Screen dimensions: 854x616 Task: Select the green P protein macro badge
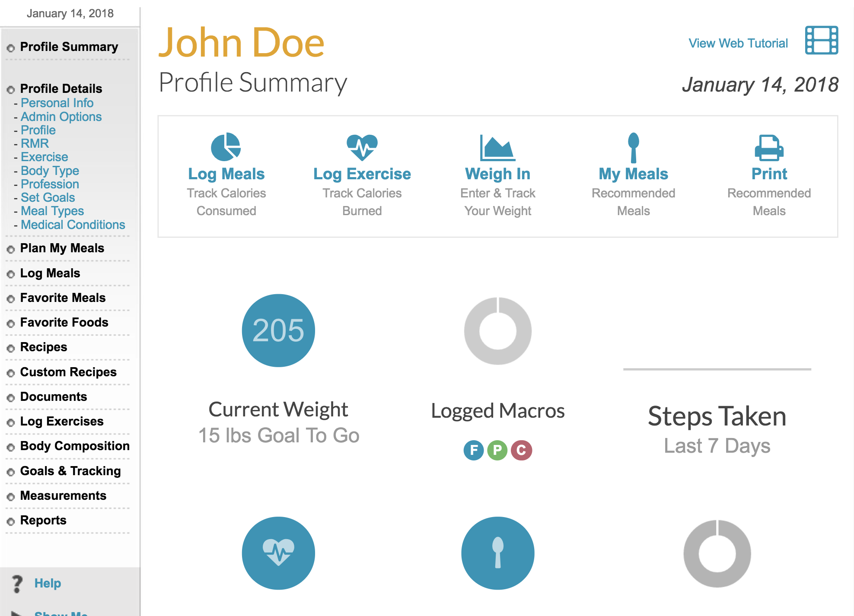point(497,450)
